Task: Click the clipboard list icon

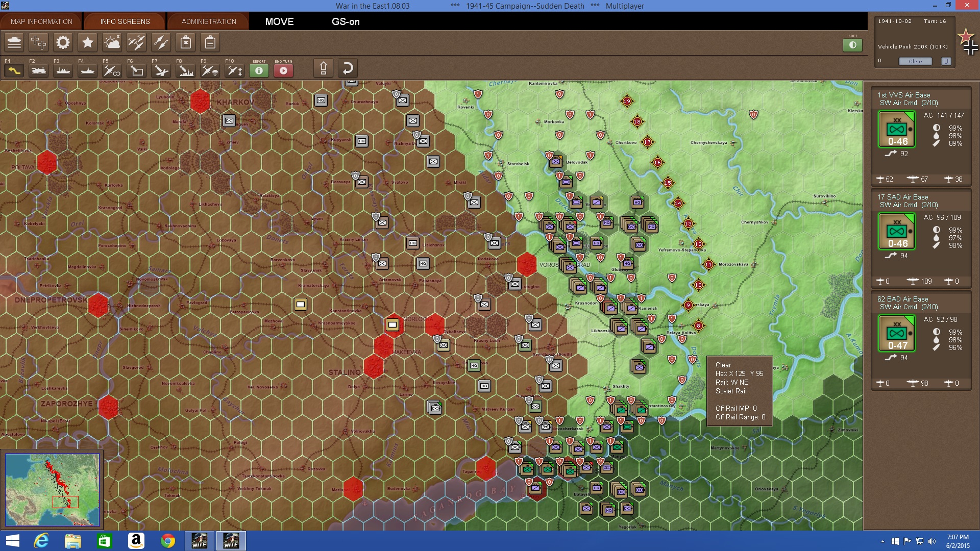Action: (x=210, y=42)
